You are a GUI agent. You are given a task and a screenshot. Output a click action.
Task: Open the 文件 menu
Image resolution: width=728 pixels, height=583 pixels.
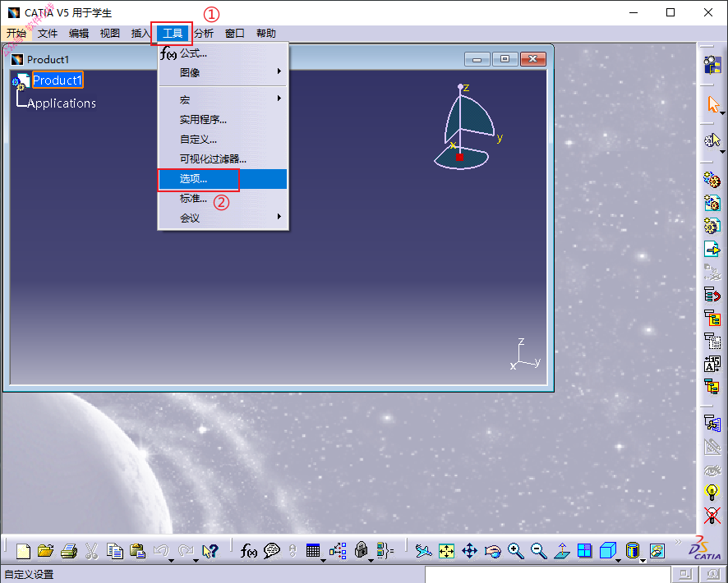point(48,33)
